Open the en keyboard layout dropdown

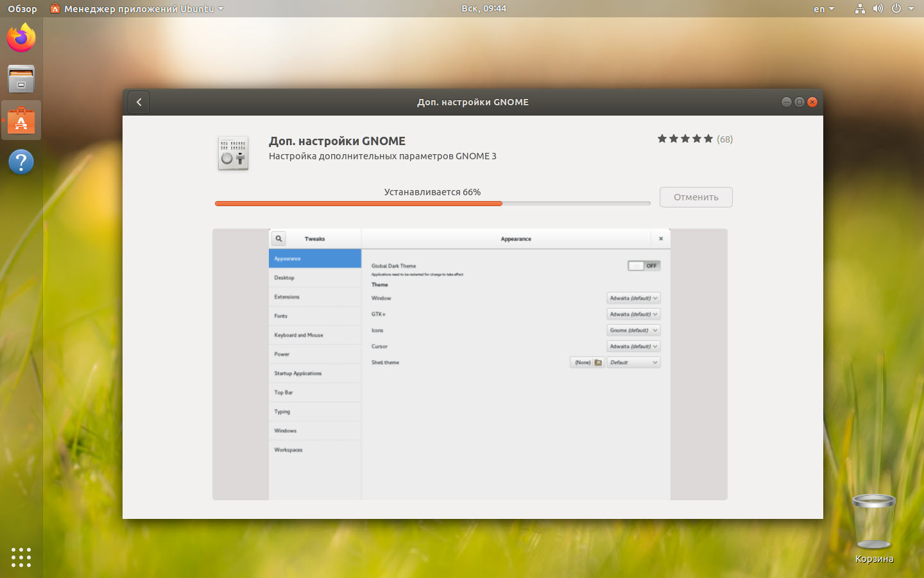[x=823, y=9]
